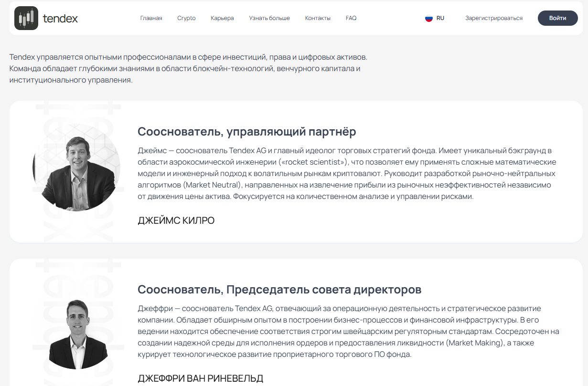This screenshot has width=588, height=386.
Task: Click the Tendex candlestick logo icon
Action: (x=26, y=18)
